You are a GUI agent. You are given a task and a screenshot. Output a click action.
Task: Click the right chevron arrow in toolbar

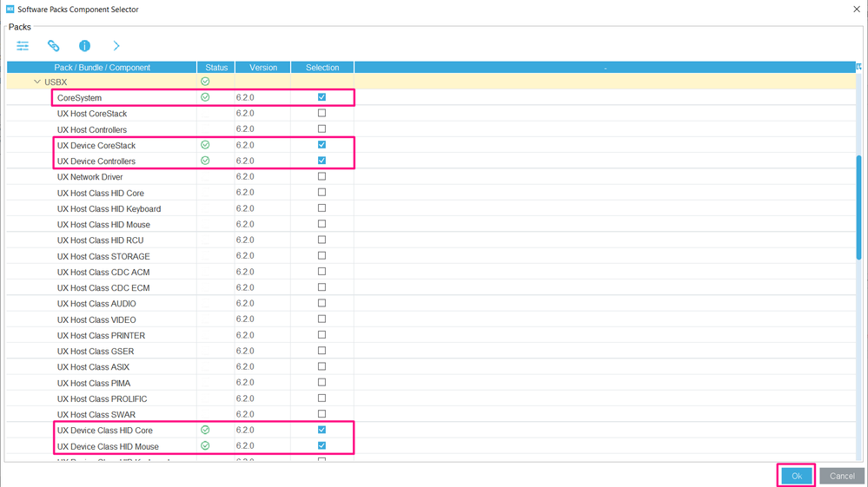coord(116,46)
